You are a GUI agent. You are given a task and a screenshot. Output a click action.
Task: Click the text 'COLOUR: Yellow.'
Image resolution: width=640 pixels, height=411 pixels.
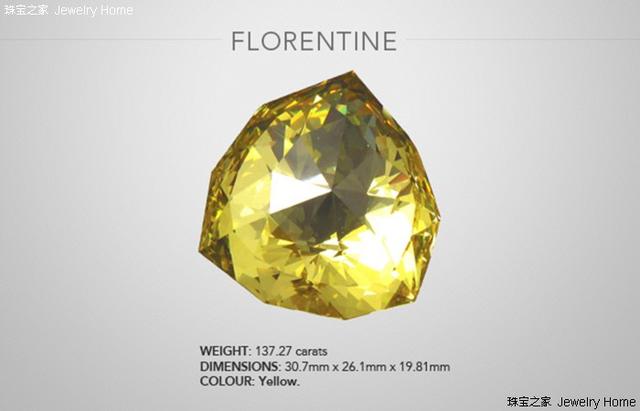pyautogui.click(x=249, y=382)
